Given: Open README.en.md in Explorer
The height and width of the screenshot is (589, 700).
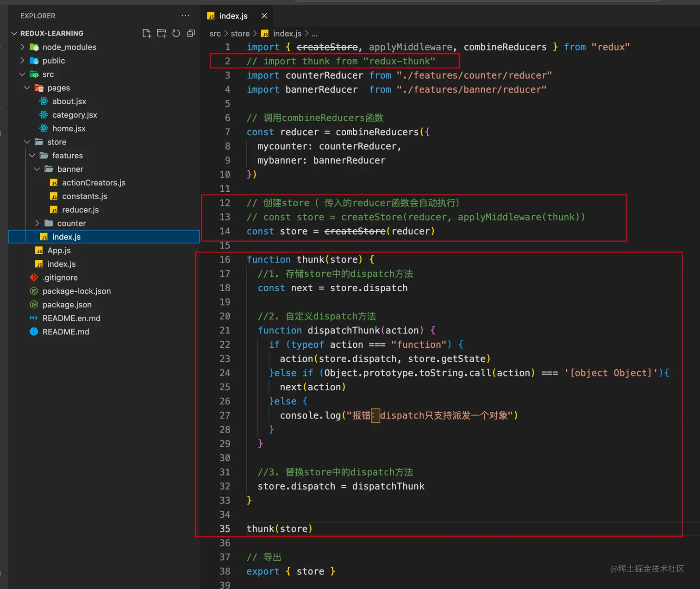Looking at the screenshot, I should point(72,318).
